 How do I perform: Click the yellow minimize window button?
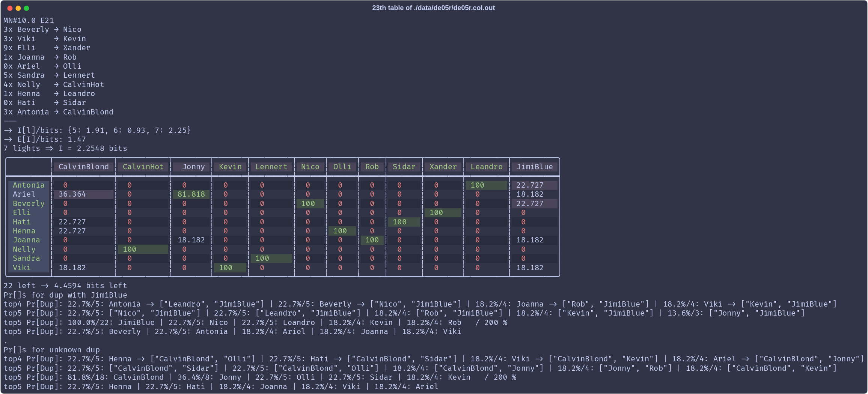18,8
